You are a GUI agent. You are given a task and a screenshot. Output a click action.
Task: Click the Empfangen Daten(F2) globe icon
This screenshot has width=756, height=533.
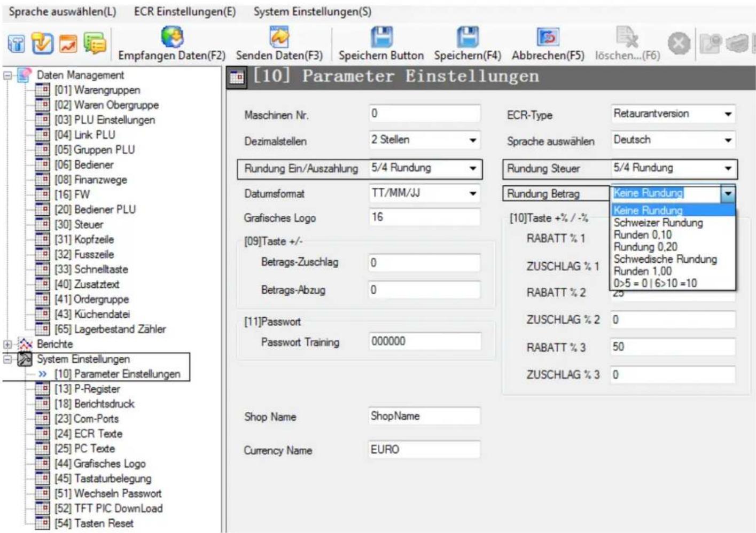(x=172, y=37)
